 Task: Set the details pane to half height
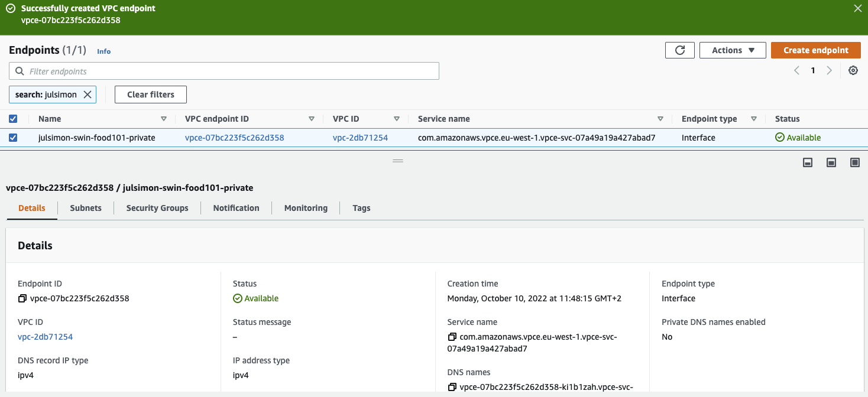831,162
